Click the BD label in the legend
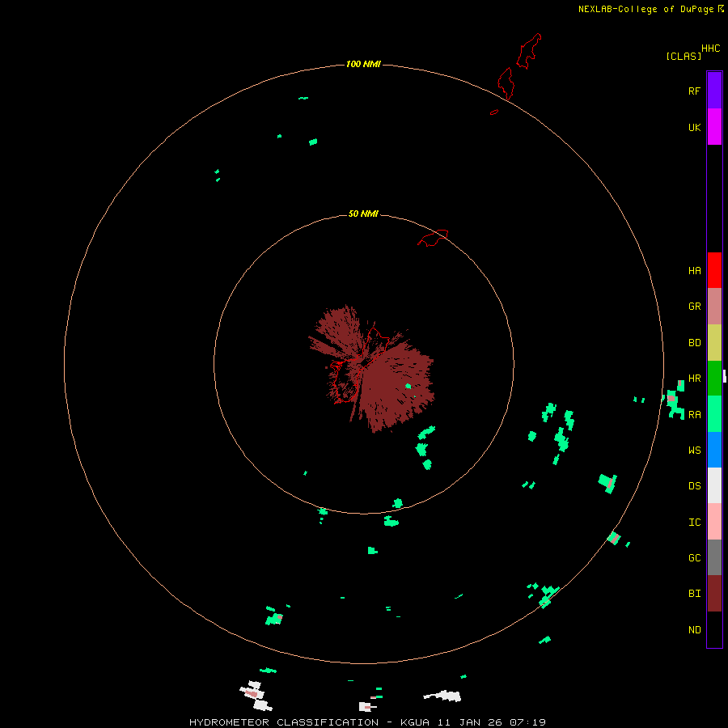This screenshot has height=728, width=728. 694,343
